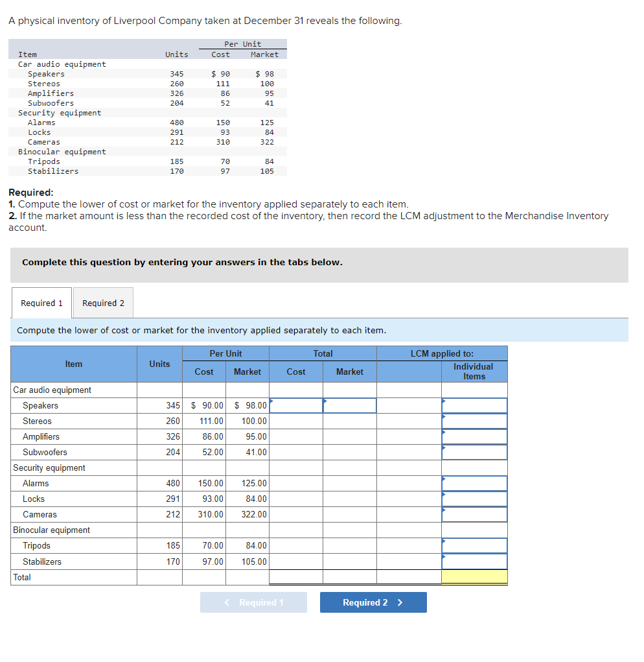Select the Individual Items field for Amplifiers
This screenshot has height=662, width=644.
(474, 436)
